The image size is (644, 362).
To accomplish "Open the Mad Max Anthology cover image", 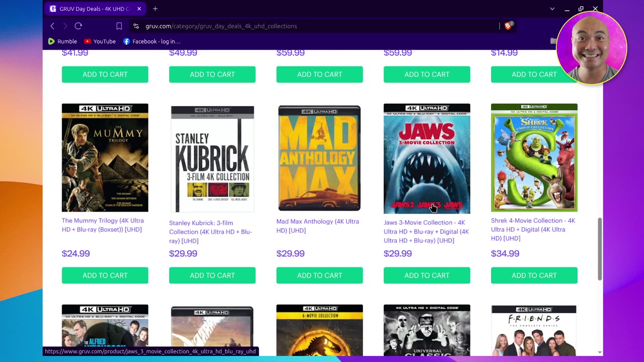I will tap(319, 158).
